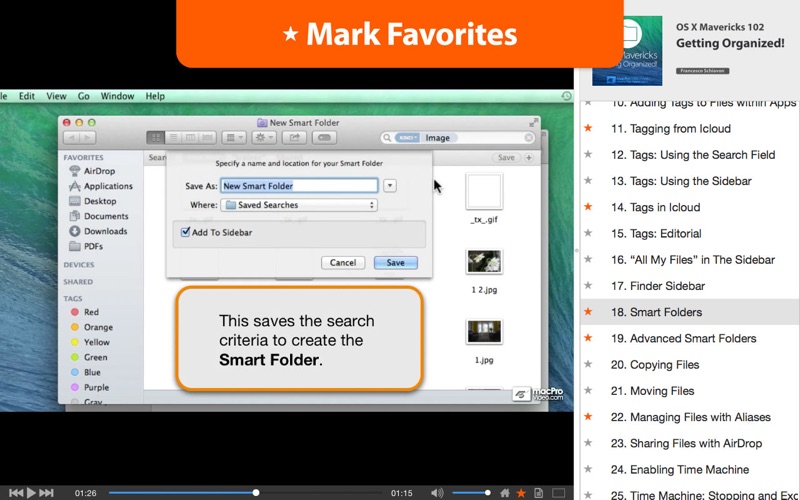Toggle star for 15. Tags: Editorial
Viewport: 800px width, 500px height.
[588, 233]
